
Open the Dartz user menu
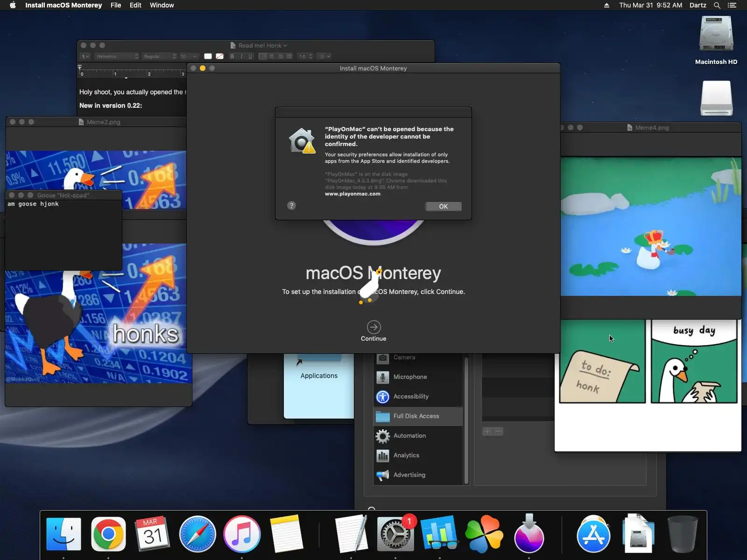click(x=698, y=5)
